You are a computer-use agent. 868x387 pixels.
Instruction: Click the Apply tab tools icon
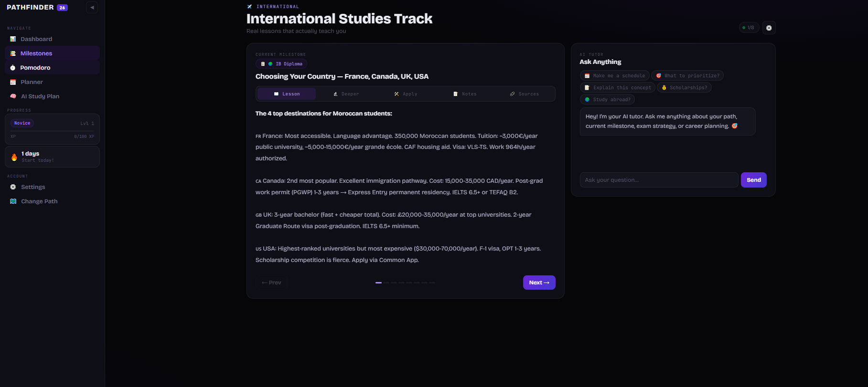pyautogui.click(x=396, y=94)
